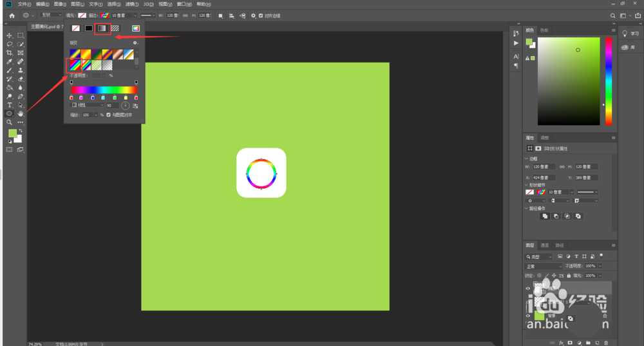Image resolution: width=644 pixels, height=346 pixels.
Task: Select the Crop tool
Action: [10, 53]
